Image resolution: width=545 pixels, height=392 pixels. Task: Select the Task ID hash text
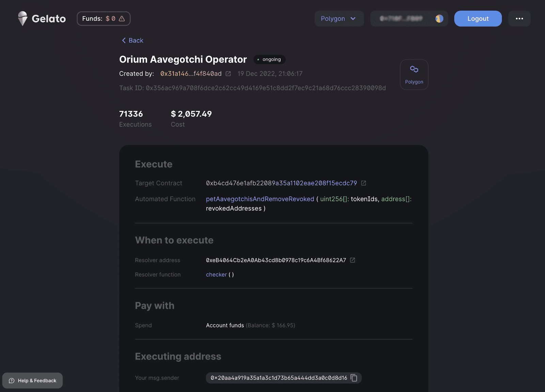(266, 88)
